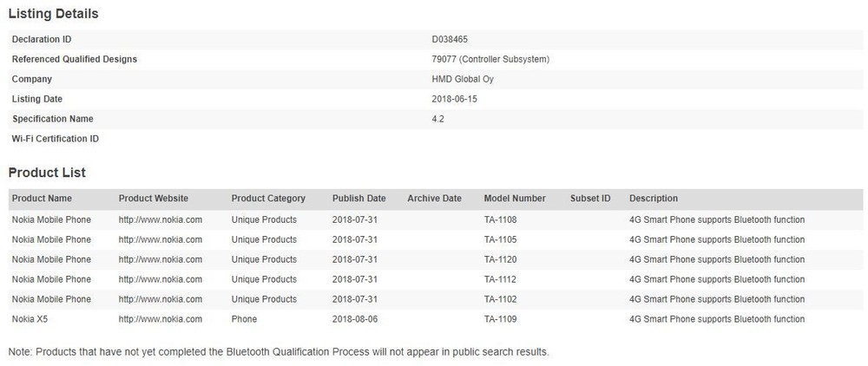This screenshot has width=868, height=366.
Task: Open the 79077 (Controller Subsystem) referenced design
Action: (x=490, y=59)
